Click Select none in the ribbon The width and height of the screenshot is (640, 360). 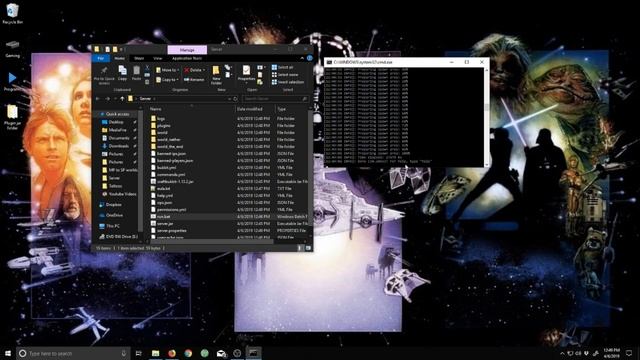click(x=285, y=75)
